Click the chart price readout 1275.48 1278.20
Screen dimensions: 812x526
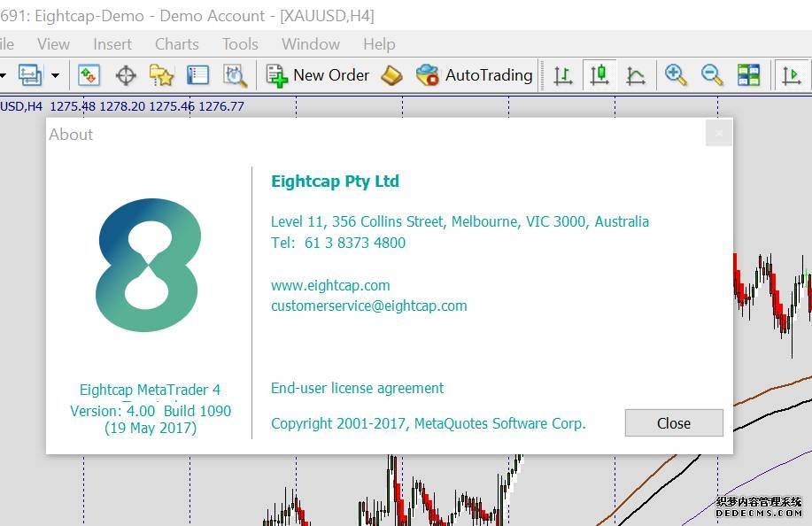[x=97, y=106]
